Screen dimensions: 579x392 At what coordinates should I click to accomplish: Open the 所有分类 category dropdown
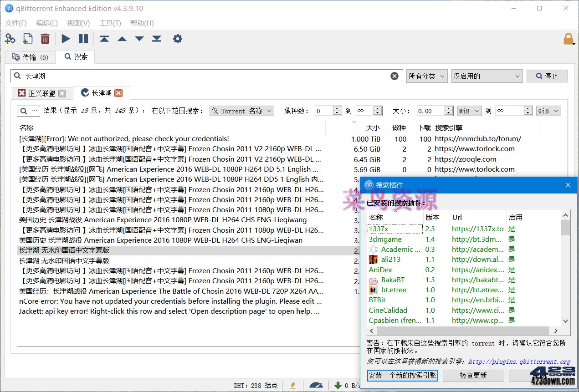[426, 76]
